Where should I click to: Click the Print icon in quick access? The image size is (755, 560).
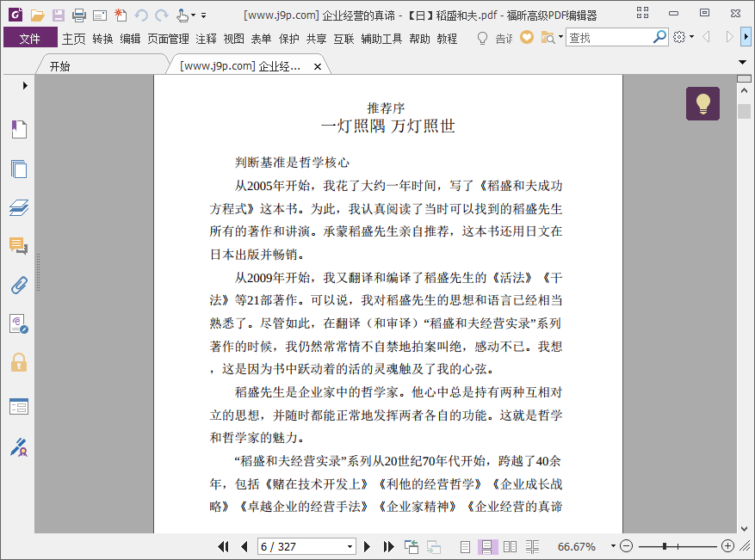[x=79, y=15]
